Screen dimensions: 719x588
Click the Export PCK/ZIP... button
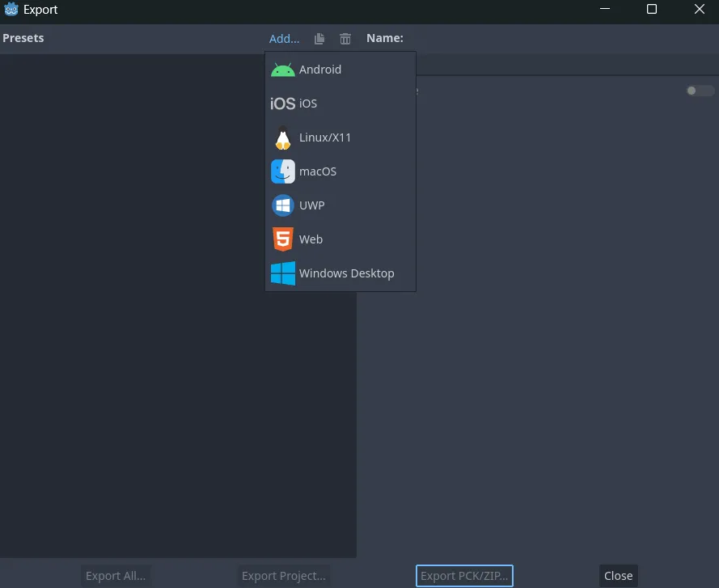[464, 576]
